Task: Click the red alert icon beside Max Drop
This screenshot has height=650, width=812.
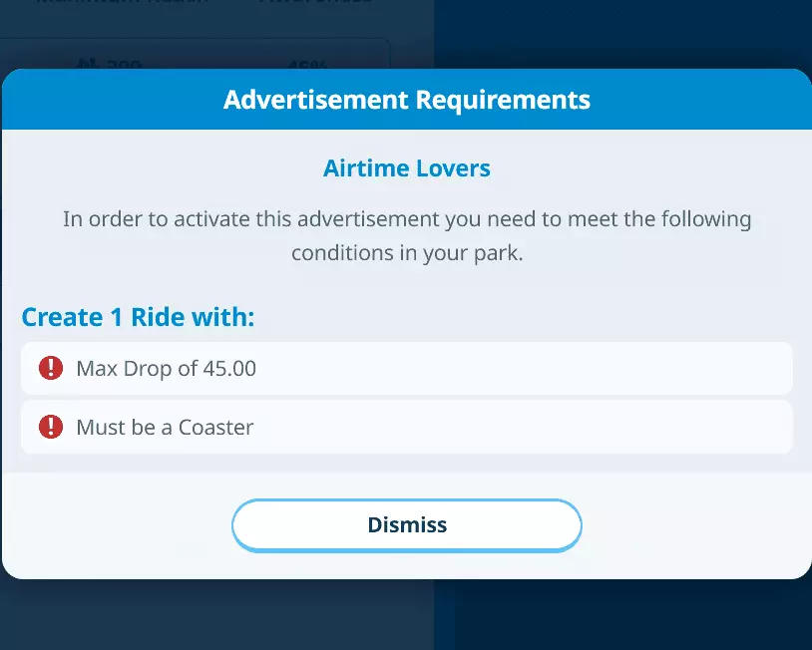Action: [51, 369]
